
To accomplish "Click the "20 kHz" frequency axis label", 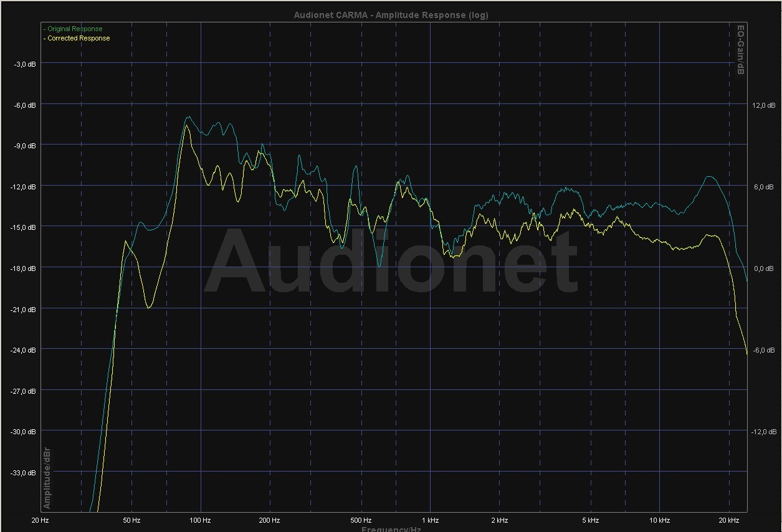I will 728,520.
